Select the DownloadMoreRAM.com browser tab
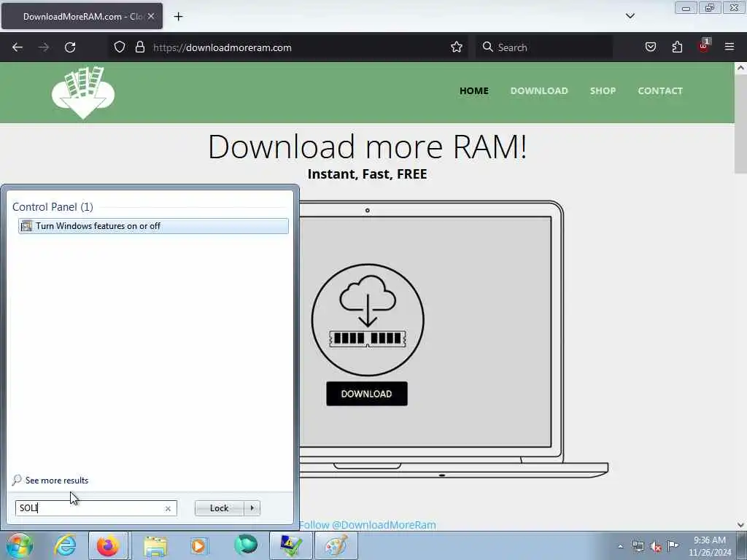747x560 pixels. [x=82, y=16]
